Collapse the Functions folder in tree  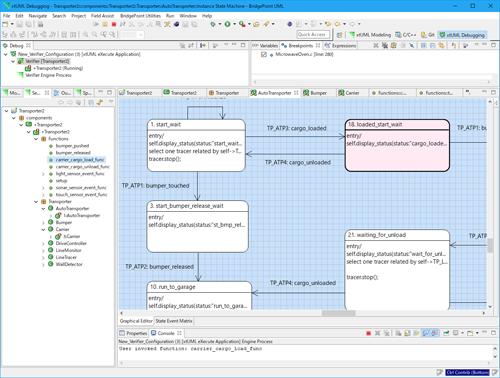click(36, 139)
